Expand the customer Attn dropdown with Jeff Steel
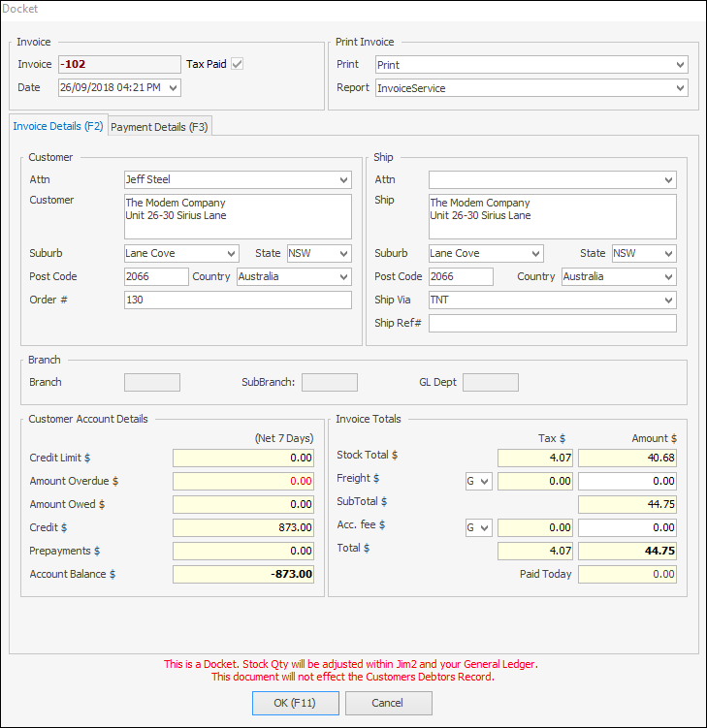Viewport: 707px width, 728px height. 343,180
